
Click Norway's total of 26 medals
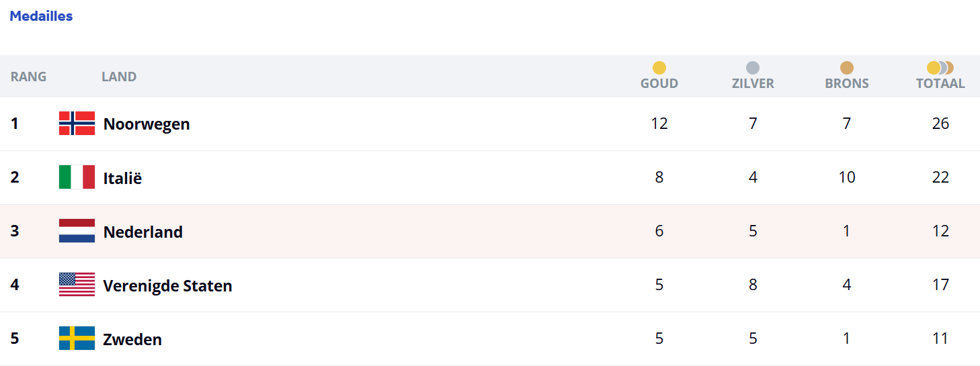click(x=940, y=124)
